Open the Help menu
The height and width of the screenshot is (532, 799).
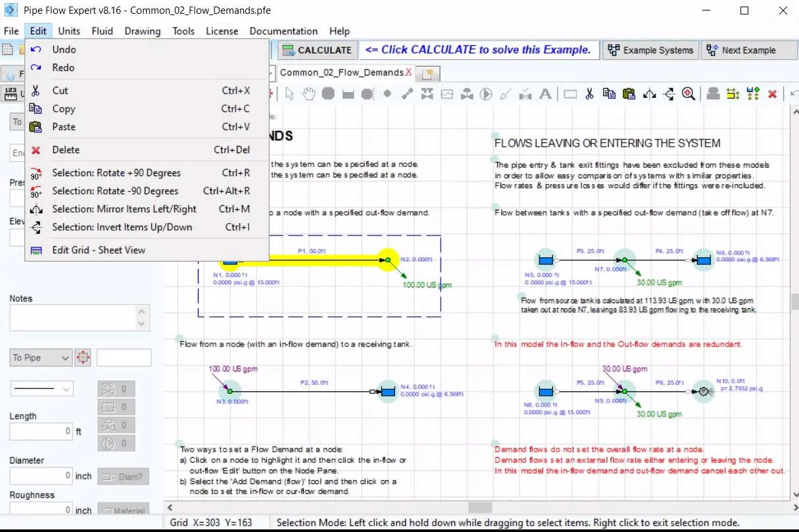coord(339,31)
